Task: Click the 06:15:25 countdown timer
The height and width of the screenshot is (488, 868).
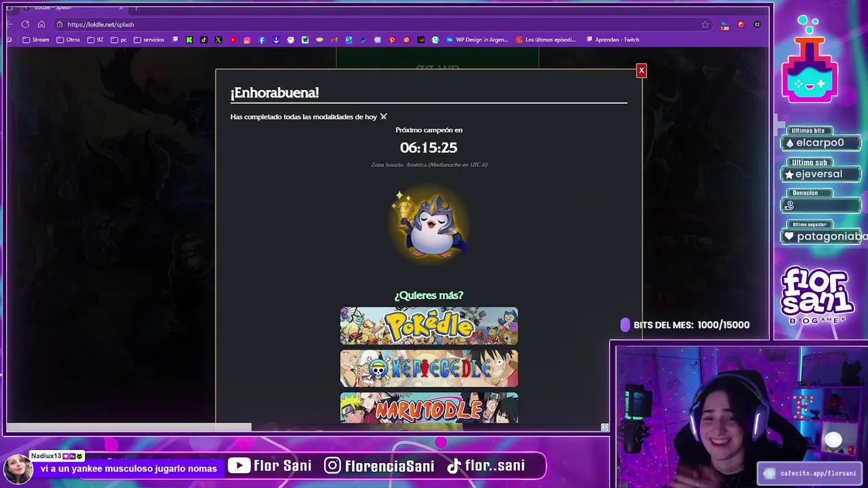Action: click(429, 147)
